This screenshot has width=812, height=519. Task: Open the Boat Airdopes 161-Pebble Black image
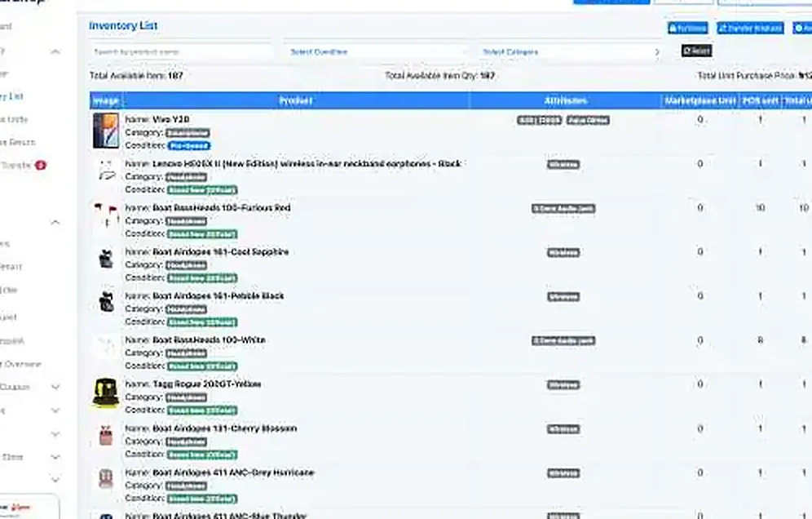[x=106, y=302]
